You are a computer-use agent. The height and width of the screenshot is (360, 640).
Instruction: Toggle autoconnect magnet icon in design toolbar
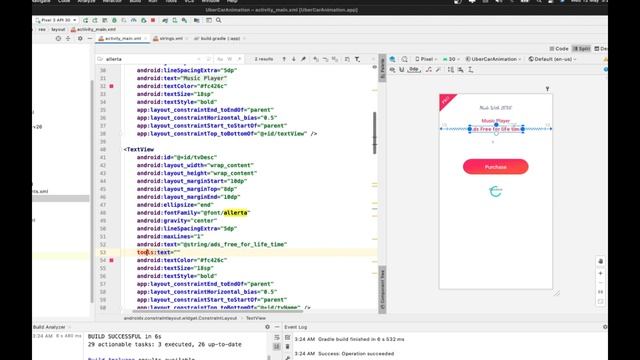pyautogui.click(x=402, y=70)
